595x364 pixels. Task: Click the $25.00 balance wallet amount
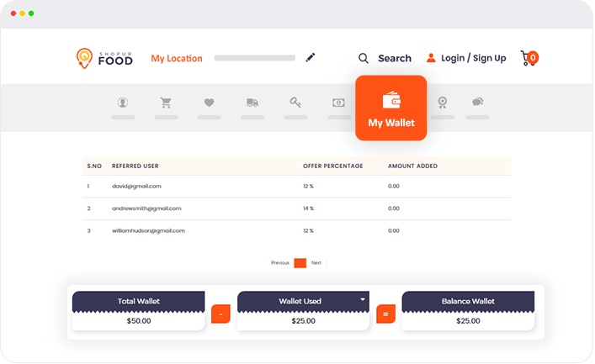click(x=468, y=321)
